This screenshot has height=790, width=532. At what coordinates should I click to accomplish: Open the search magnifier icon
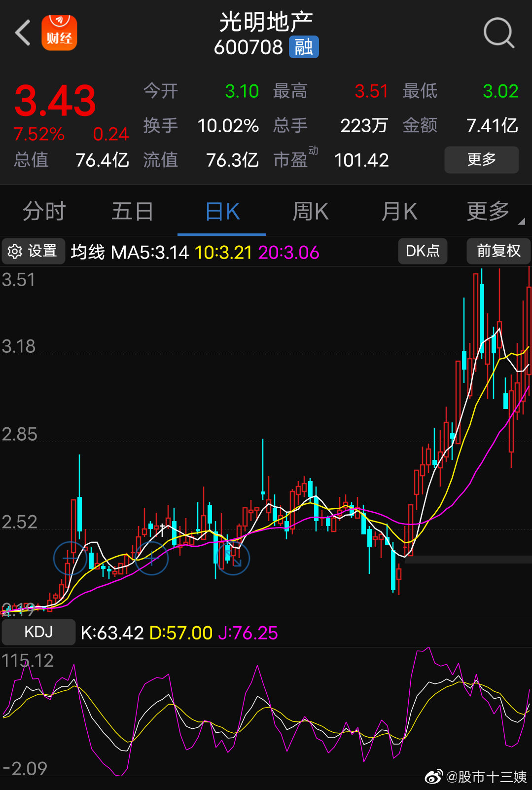(498, 33)
